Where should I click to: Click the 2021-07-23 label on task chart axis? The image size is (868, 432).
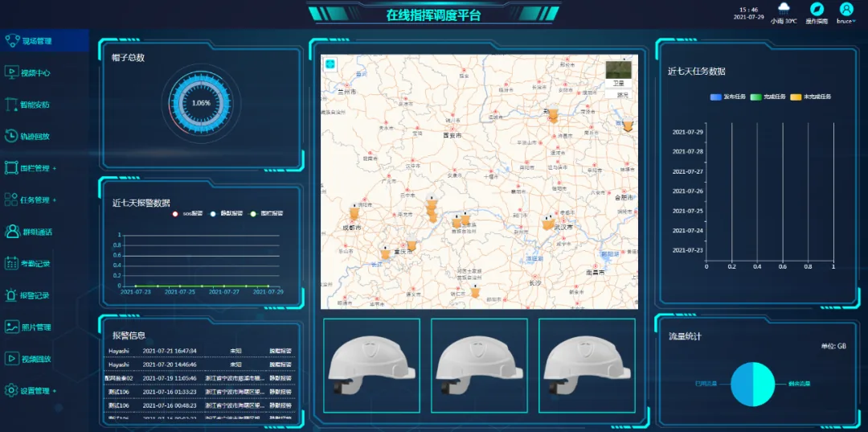[x=687, y=249]
